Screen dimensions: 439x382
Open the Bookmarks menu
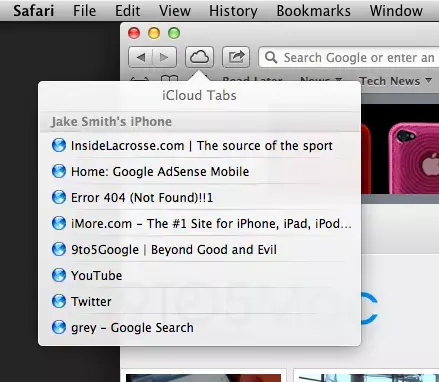(x=314, y=11)
